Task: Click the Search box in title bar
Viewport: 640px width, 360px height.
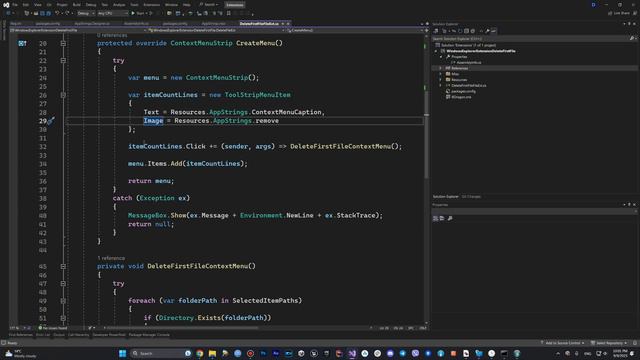Action: click(209, 5)
